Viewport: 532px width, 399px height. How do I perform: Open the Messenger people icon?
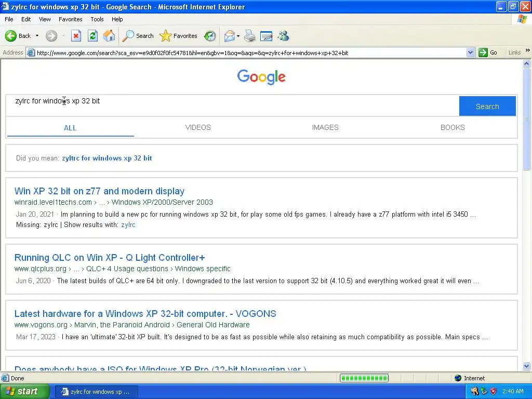tap(283, 36)
